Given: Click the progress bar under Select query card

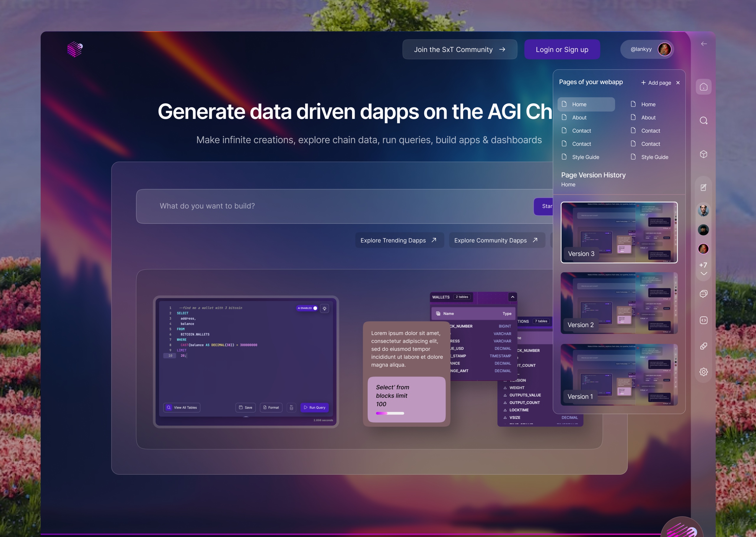Looking at the screenshot, I should tap(390, 413).
